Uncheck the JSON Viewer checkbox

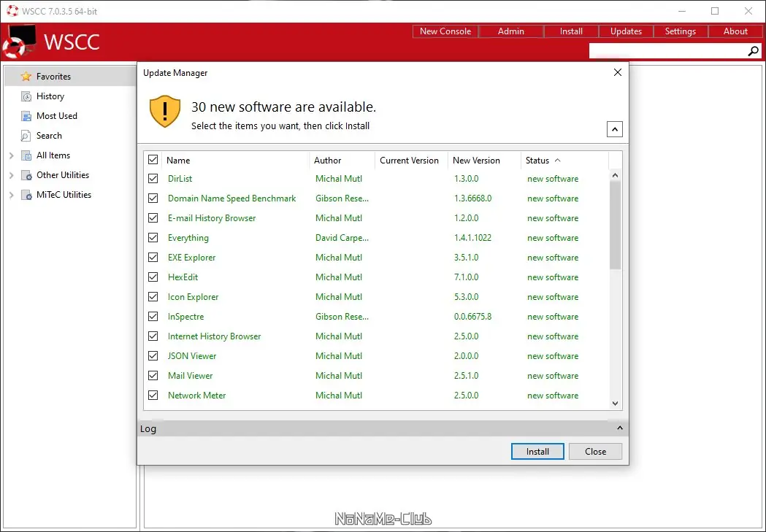[153, 356]
